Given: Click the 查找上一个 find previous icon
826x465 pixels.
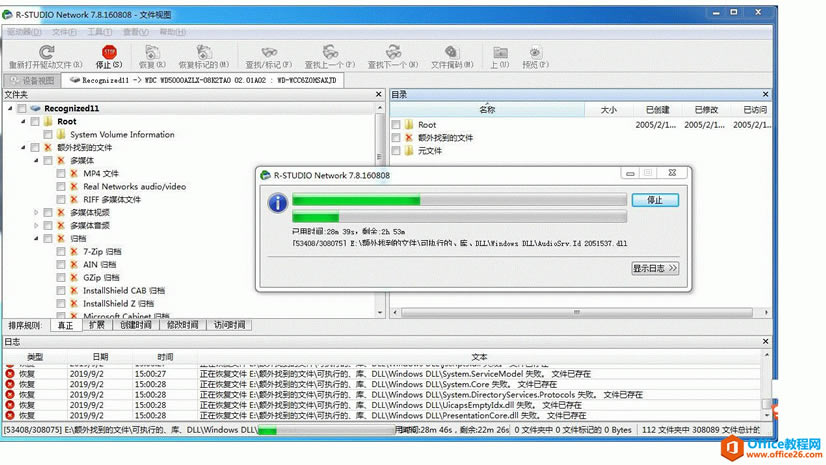Looking at the screenshot, I should [x=330, y=52].
